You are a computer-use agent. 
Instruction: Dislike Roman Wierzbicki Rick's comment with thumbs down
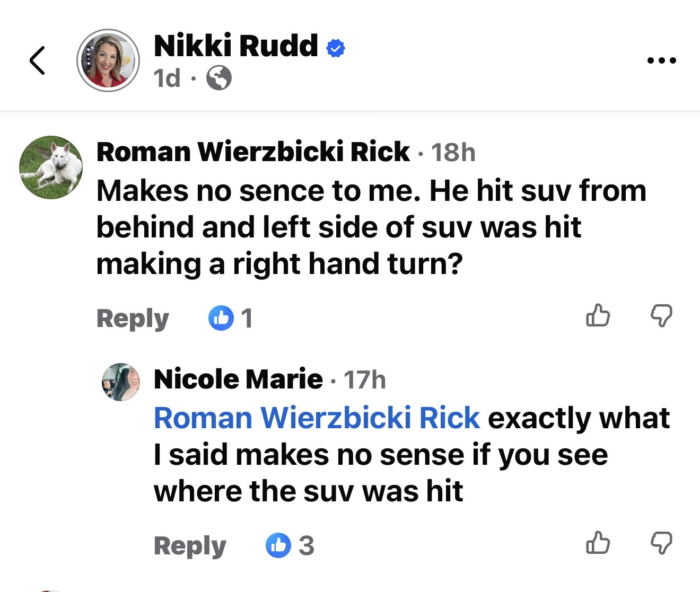(661, 316)
